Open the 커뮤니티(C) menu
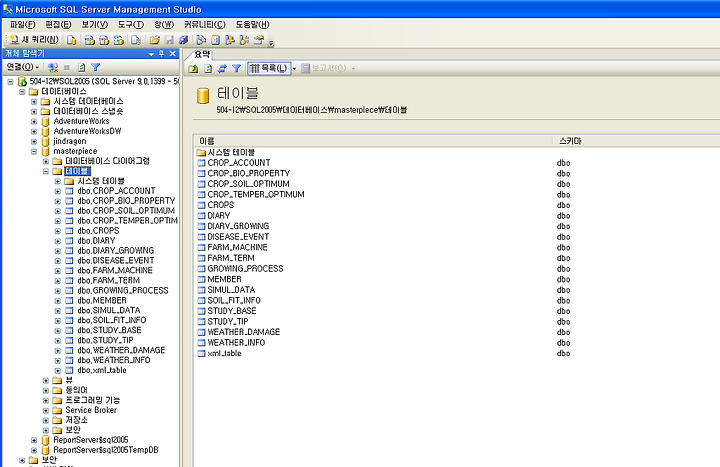This screenshot has width=720, height=467. tap(205, 25)
